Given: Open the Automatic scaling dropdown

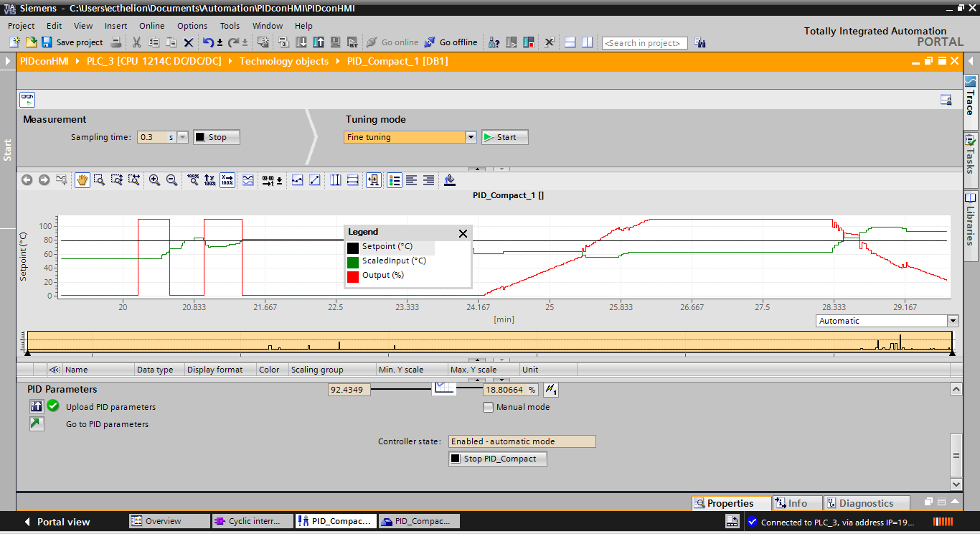Looking at the screenshot, I should point(953,321).
